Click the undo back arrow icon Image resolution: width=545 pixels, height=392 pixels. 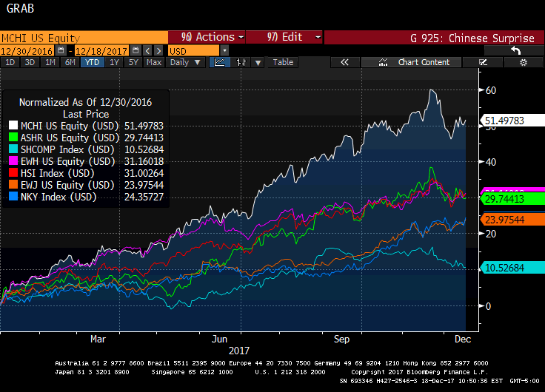click(516, 51)
